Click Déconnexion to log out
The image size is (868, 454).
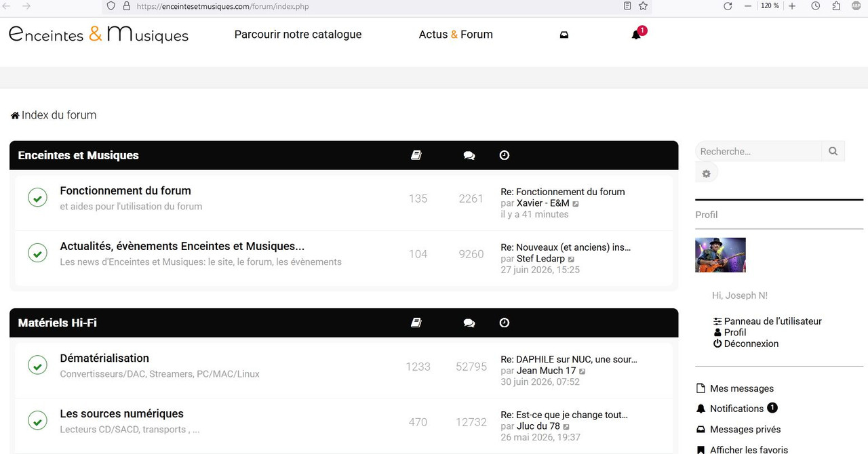coord(746,344)
